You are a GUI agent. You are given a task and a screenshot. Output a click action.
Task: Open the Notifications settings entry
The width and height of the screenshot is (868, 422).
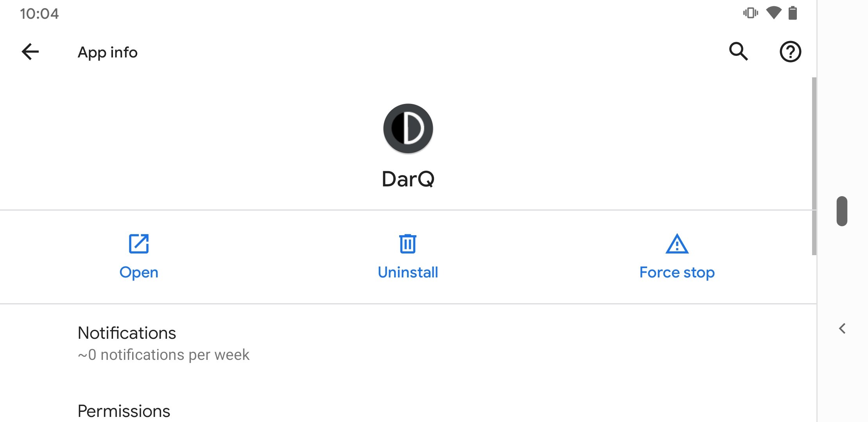point(408,343)
